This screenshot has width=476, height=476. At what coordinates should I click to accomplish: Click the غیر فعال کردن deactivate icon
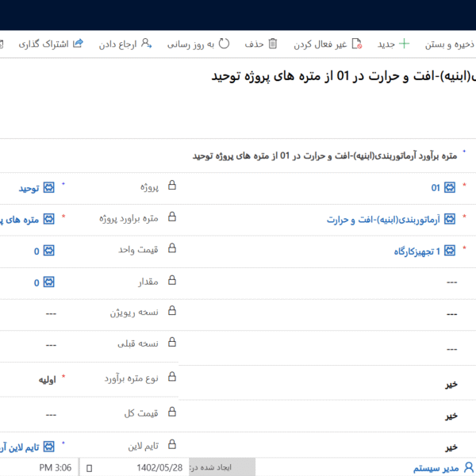[x=357, y=44]
